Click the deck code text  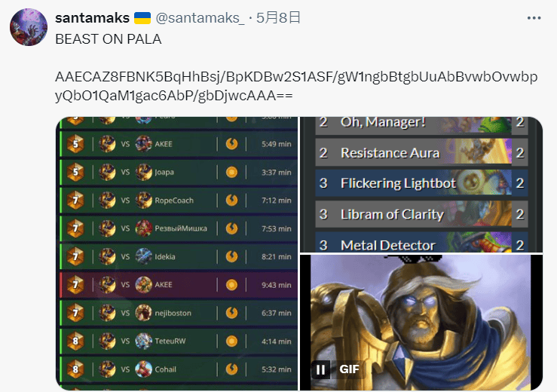(x=296, y=86)
